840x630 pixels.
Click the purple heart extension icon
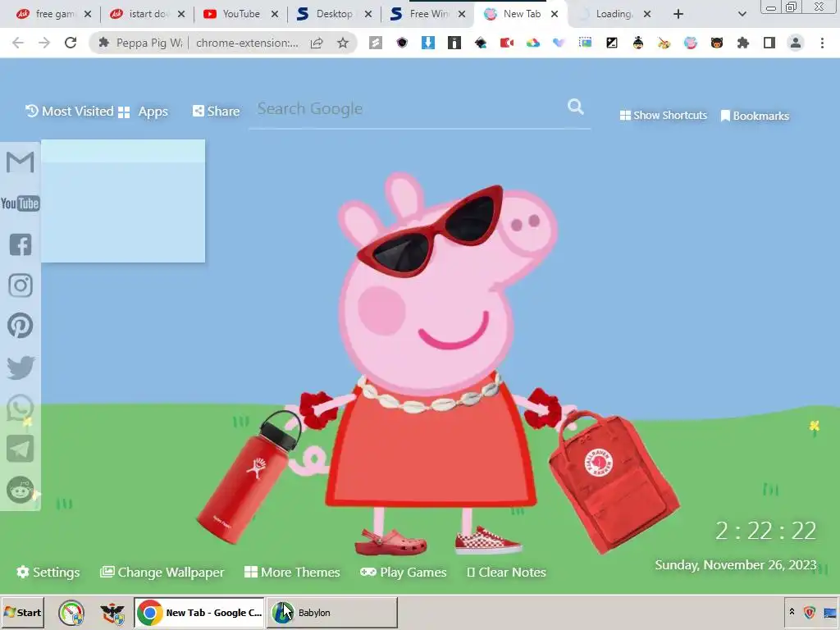559,43
